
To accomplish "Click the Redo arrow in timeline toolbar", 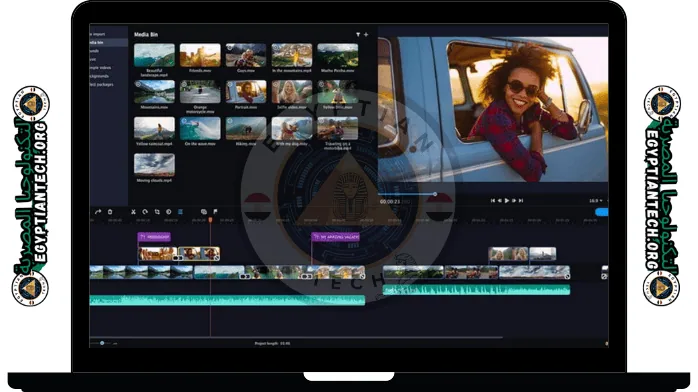I will 98,212.
